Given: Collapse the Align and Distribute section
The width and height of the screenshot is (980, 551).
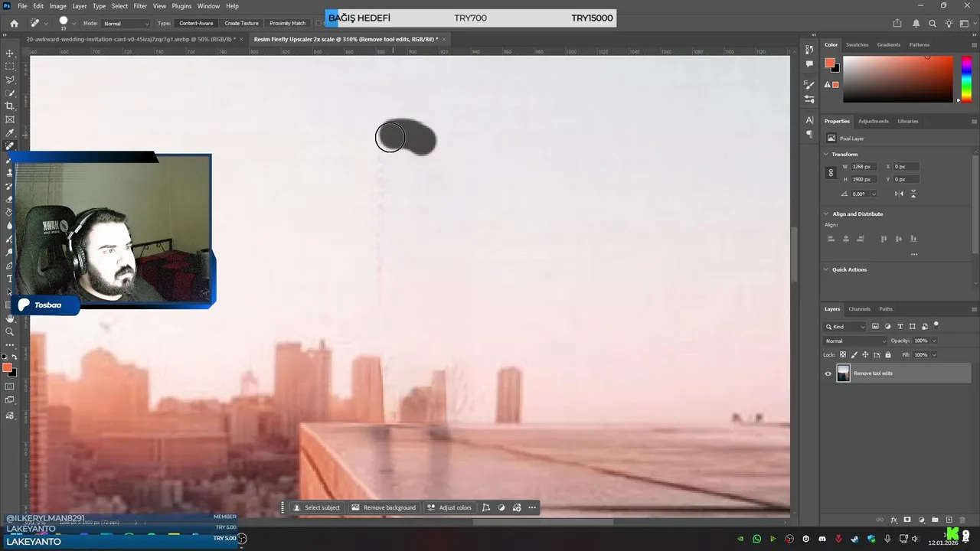Looking at the screenshot, I should 826,214.
